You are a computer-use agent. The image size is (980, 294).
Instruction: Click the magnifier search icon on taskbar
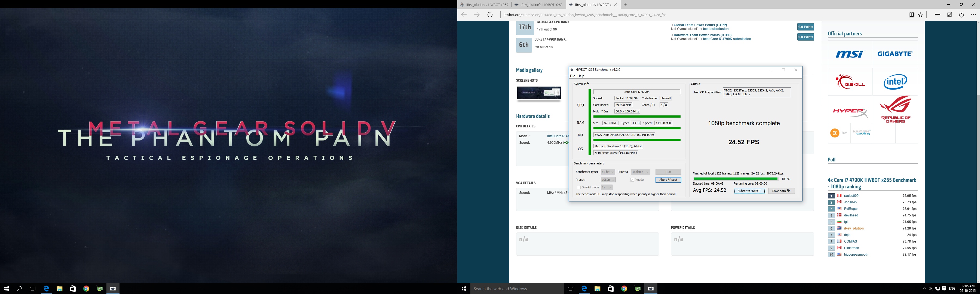pos(20,289)
